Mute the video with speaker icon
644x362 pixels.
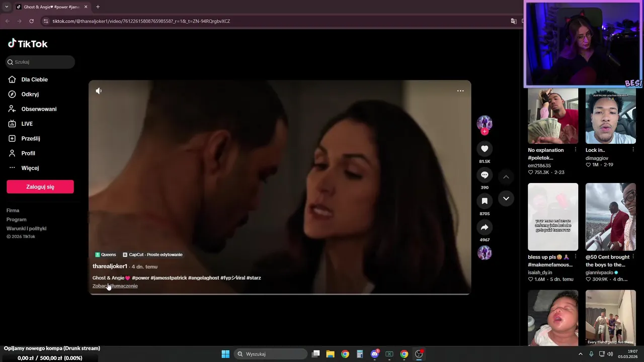[x=99, y=91]
